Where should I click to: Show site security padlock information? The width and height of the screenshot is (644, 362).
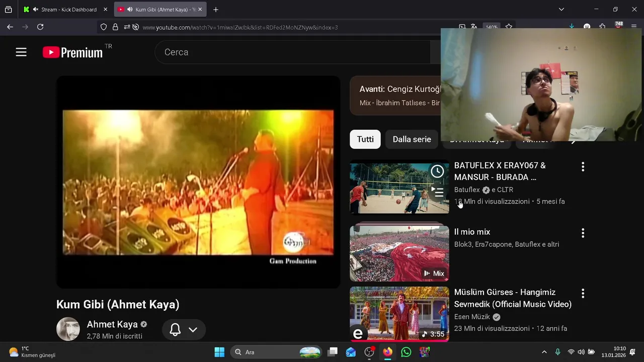[115, 27]
